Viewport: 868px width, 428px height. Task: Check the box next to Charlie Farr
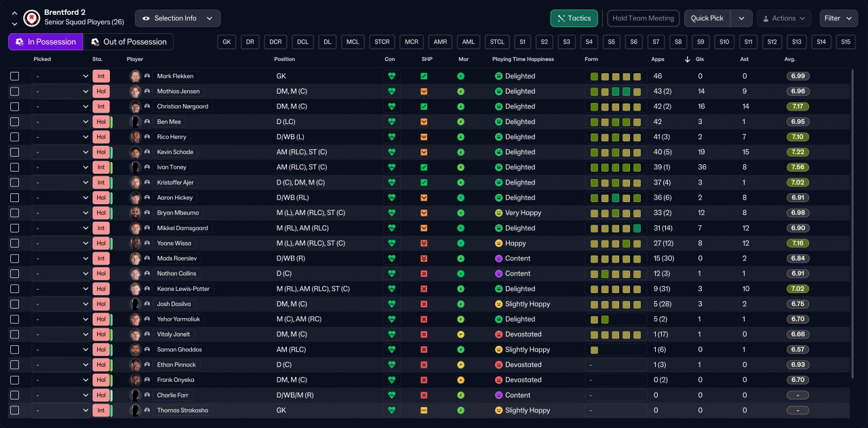click(x=15, y=395)
